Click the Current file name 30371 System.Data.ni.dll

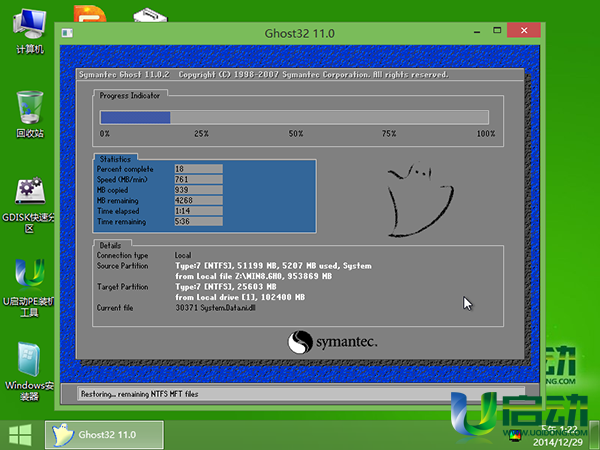tap(215, 308)
